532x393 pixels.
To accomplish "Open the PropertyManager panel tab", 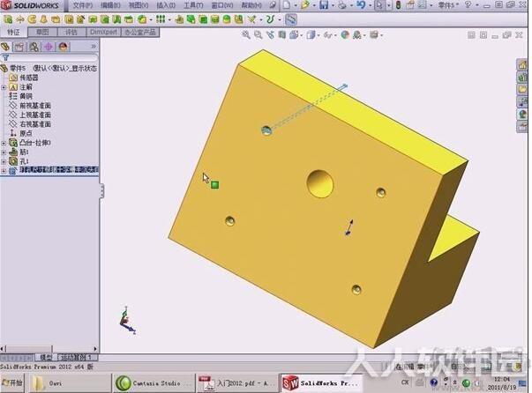I will (19, 47).
